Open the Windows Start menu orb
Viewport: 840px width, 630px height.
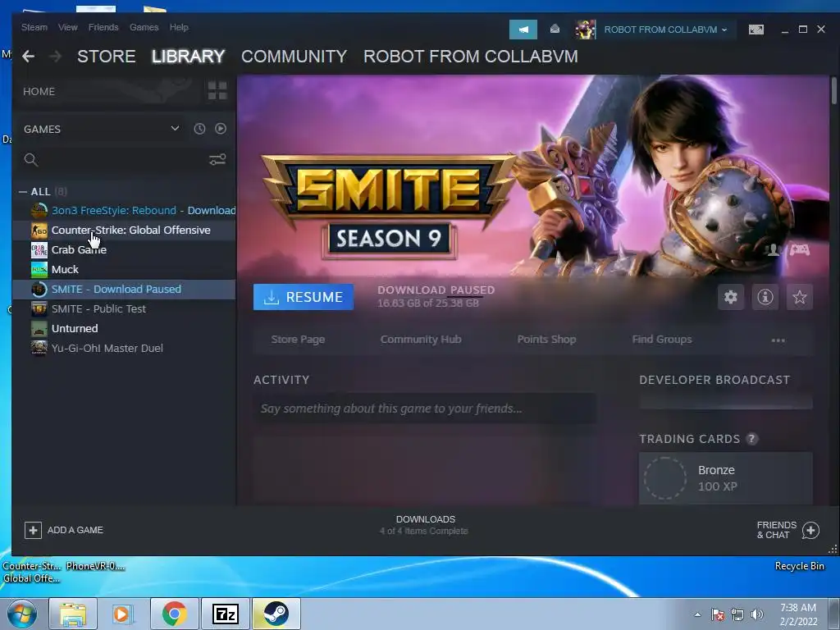pos(21,614)
